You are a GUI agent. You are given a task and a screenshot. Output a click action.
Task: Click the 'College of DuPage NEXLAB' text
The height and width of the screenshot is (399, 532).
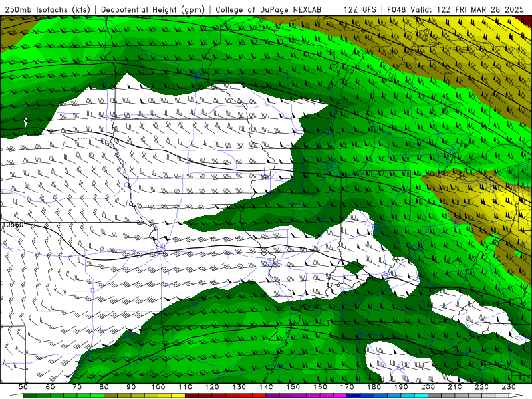point(269,10)
